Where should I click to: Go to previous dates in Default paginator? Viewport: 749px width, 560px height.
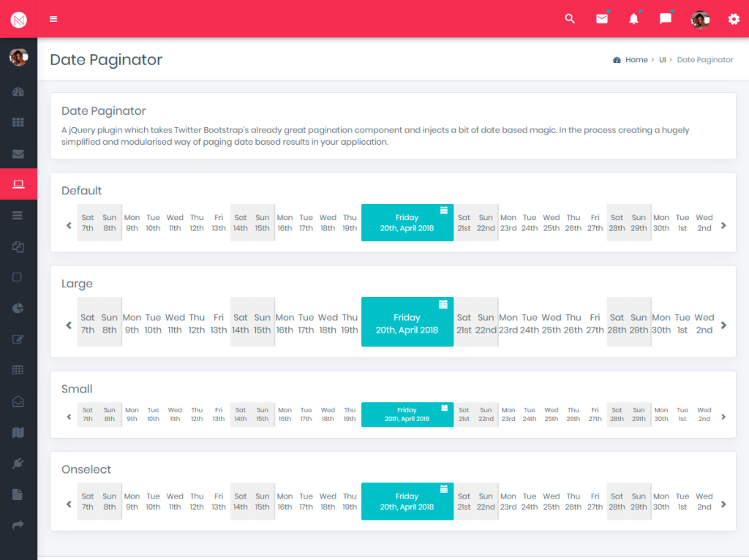coord(69,225)
